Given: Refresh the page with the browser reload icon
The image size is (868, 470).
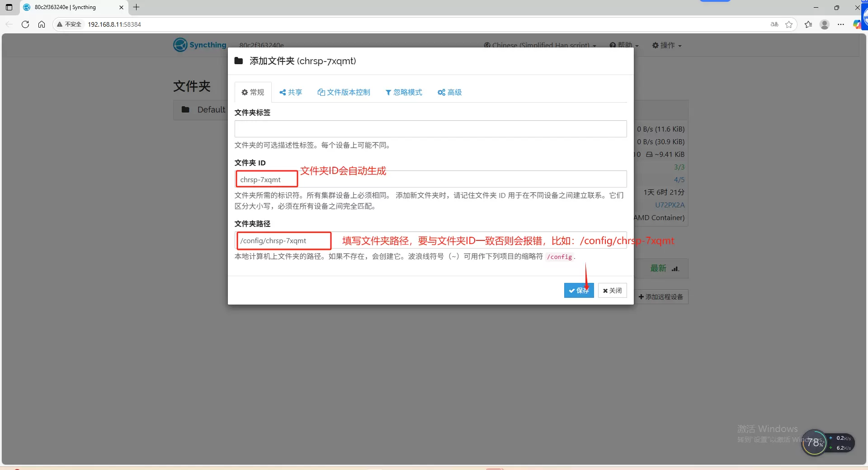Looking at the screenshot, I should (25, 24).
